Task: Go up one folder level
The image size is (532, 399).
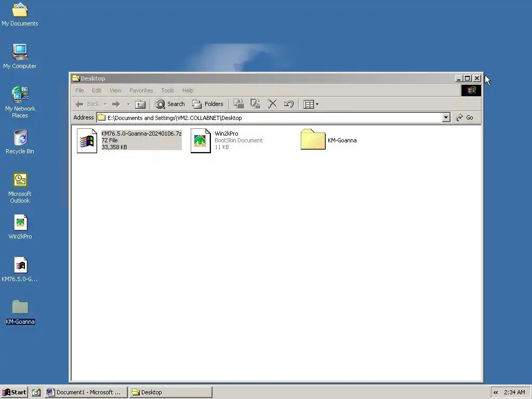Action: [x=140, y=104]
